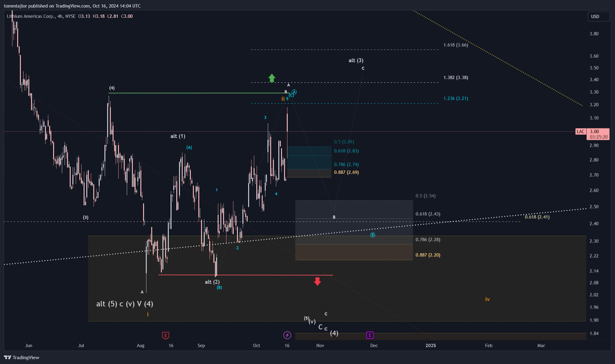Viewport: 615px width, 364px height.
Task: Click the magenta E earnings marker near December
Action: click(x=370, y=335)
